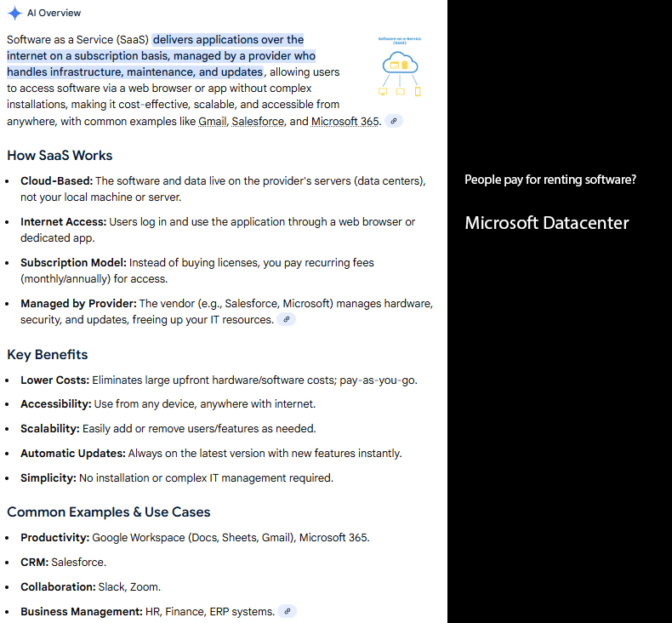Select the "Key Benefits" heading
Image resolution: width=672 pixels, height=623 pixels.
coord(48,355)
